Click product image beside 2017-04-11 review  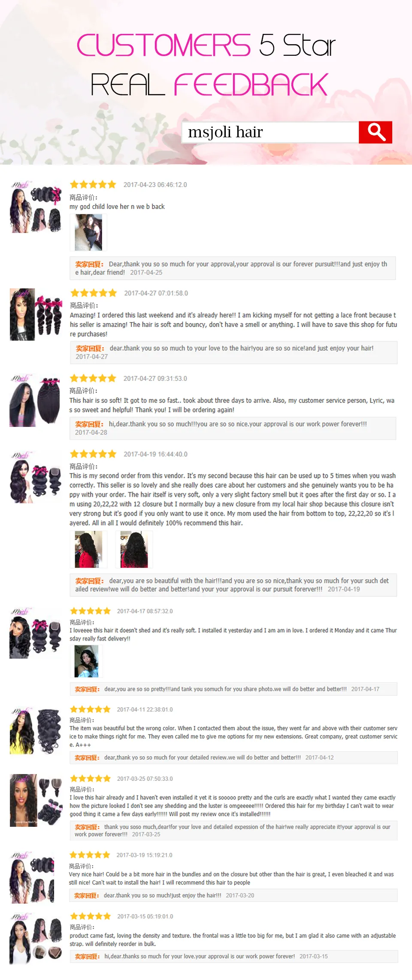click(x=36, y=732)
